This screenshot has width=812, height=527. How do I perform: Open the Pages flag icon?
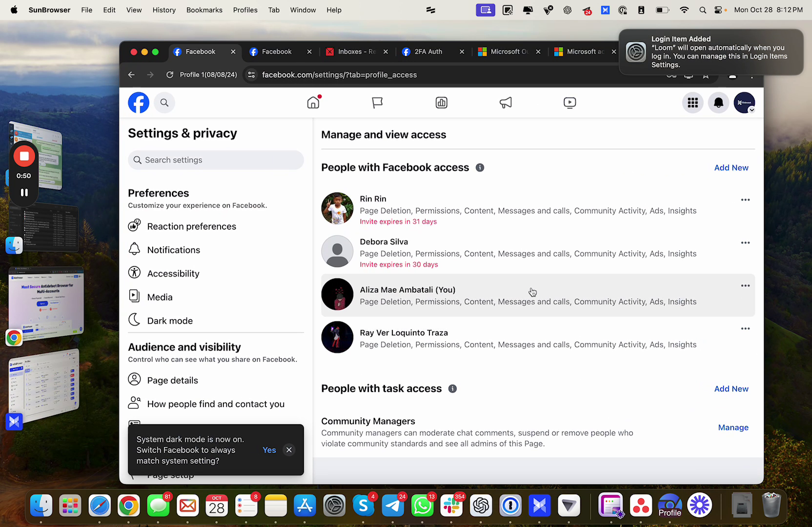point(377,102)
